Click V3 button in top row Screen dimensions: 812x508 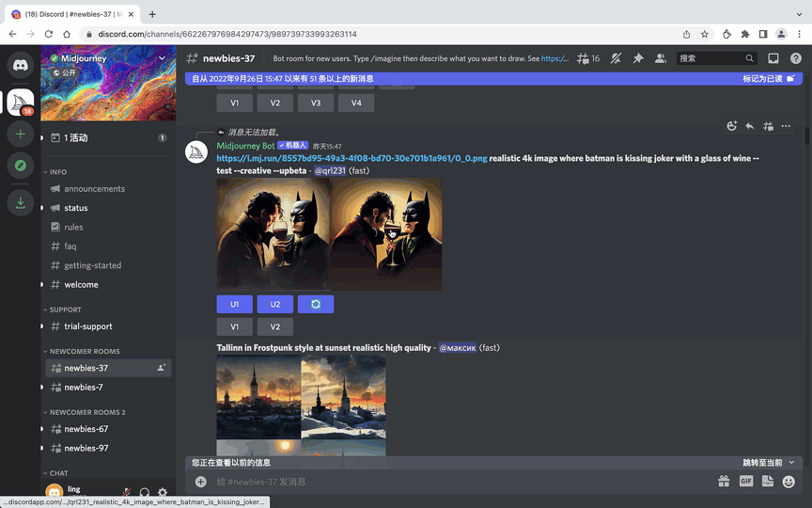[316, 103]
